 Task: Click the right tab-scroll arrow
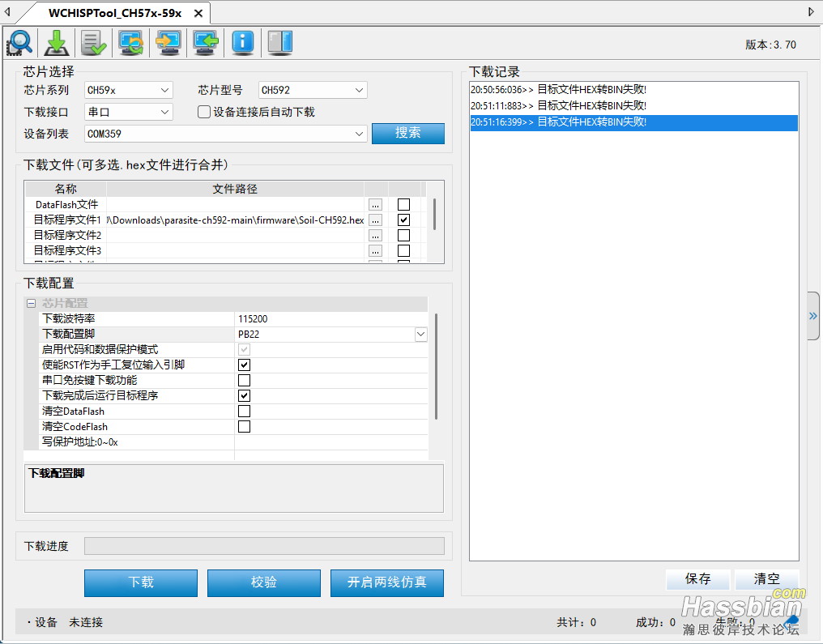[x=811, y=11]
